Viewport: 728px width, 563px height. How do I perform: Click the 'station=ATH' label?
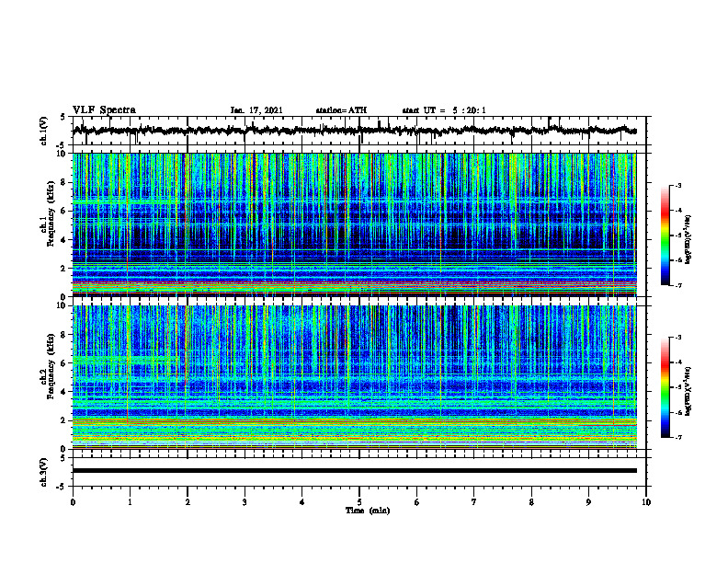click(x=341, y=110)
